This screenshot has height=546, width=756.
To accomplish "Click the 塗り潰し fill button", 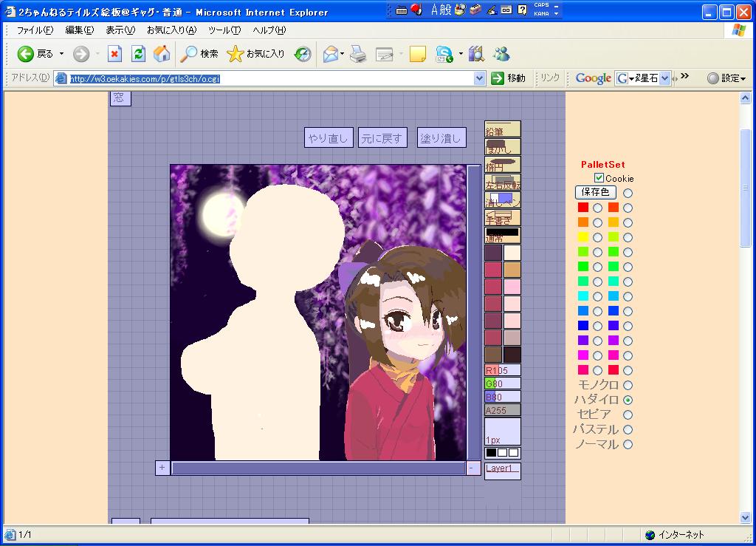I will (x=441, y=138).
